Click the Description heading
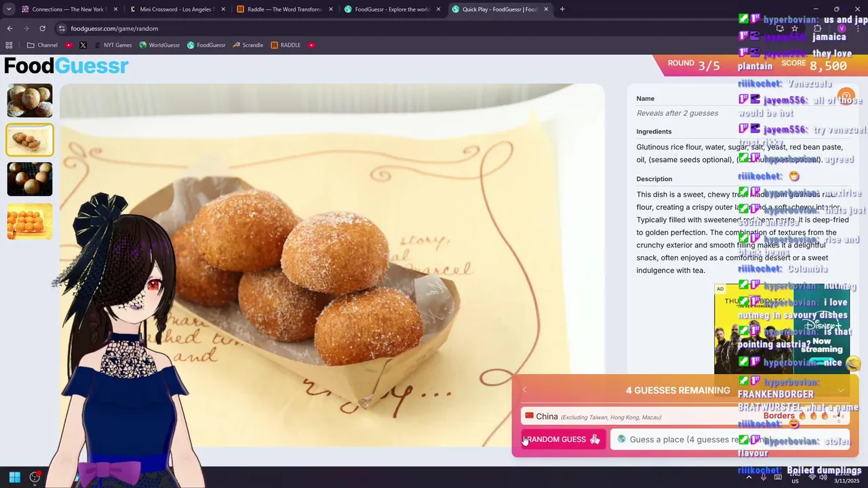 coord(654,179)
